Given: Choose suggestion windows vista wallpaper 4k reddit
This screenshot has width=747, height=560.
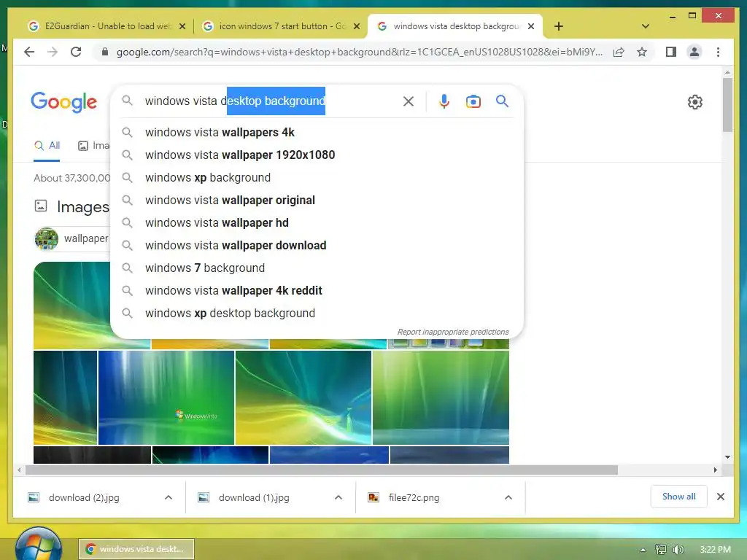Looking at the screenshot, I should 317,290.
